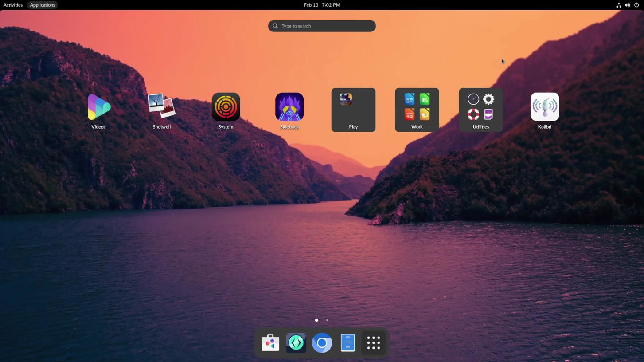
Task: Open the teal hexagon dock app
Action: coord(296,343)
